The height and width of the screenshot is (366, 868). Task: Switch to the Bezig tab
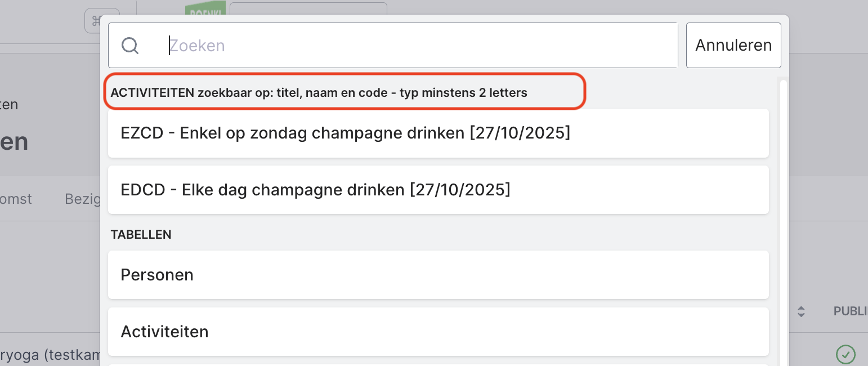click(x=82, y=199)
